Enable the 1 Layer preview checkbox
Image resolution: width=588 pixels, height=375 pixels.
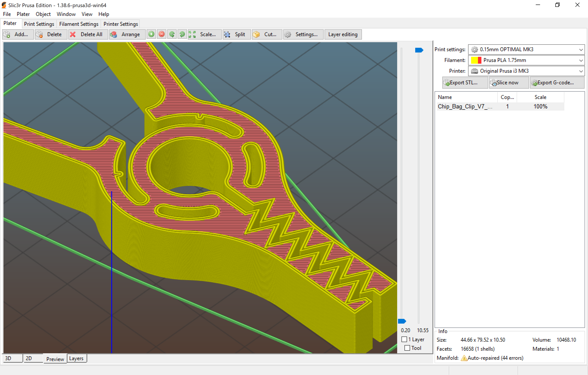pos(404,339)
